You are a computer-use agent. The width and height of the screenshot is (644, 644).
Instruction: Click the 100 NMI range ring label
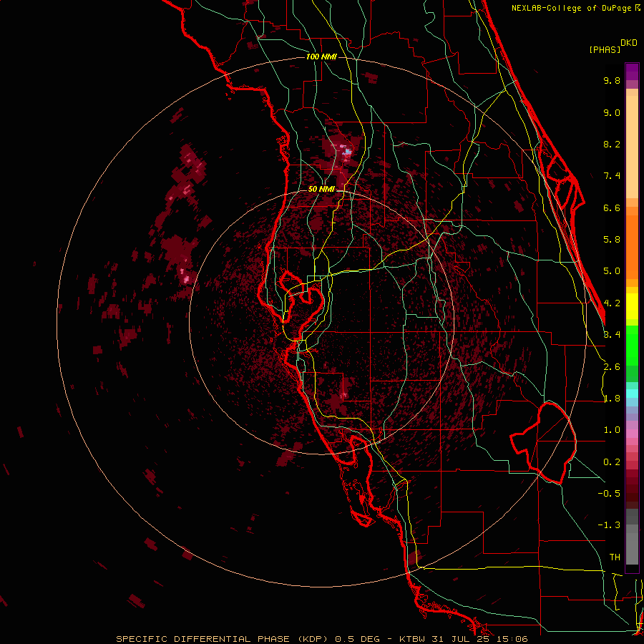(x=321, y=57)
